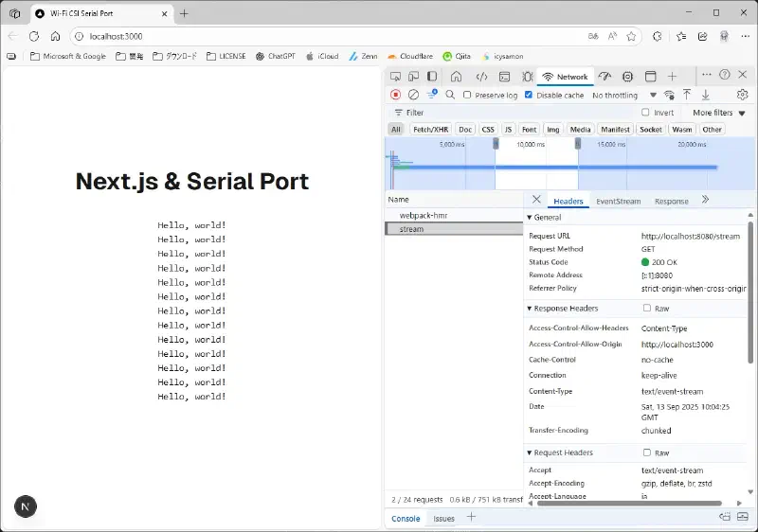Open Next.js dev tools N badge
This screenshot has width=758, height=532.
(x=26, y=506)
